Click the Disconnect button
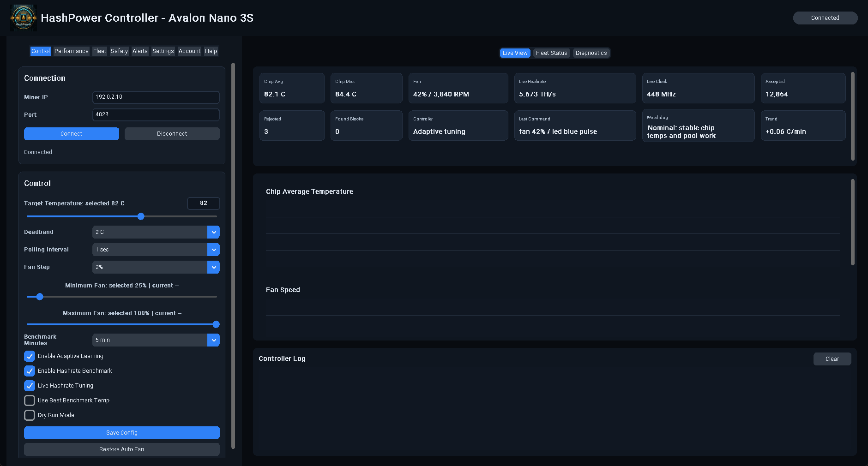 (x=172, y=134)
